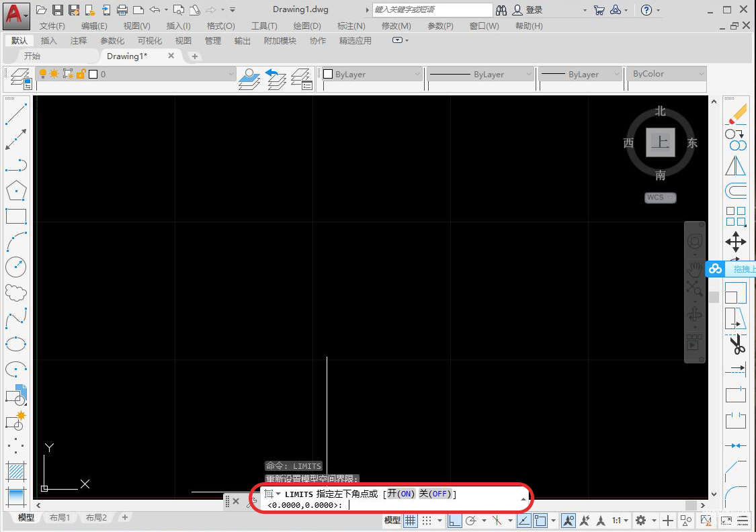Select the Circle draw tool
The height and width of the screenshot is (532, 756).
[16, 267]
